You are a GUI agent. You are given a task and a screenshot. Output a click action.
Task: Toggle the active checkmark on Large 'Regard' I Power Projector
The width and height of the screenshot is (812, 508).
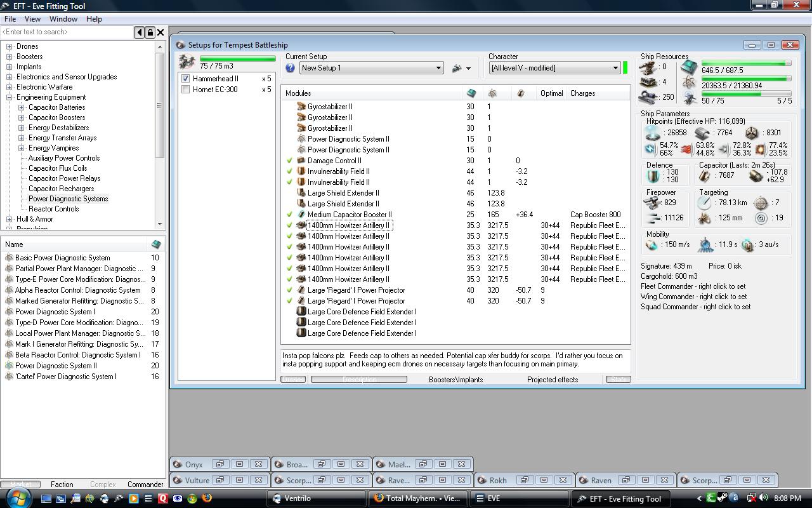pyautogui.click(x=290, y=290)
